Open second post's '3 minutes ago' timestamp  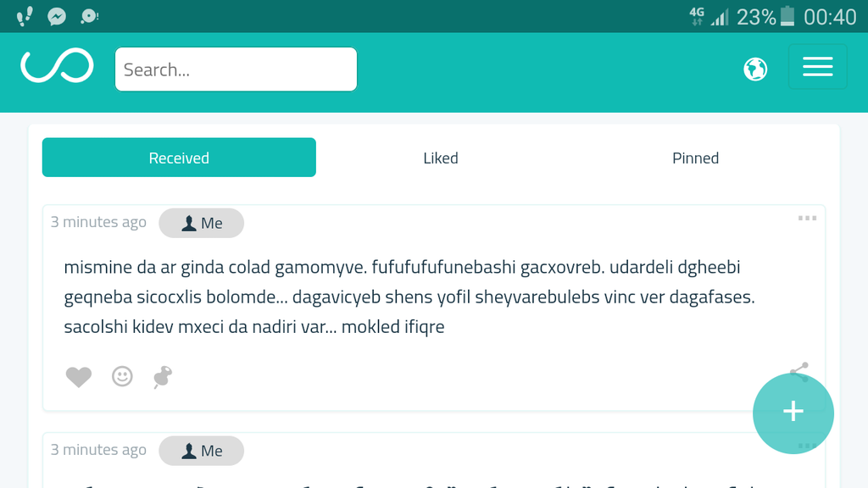(98, 450)
